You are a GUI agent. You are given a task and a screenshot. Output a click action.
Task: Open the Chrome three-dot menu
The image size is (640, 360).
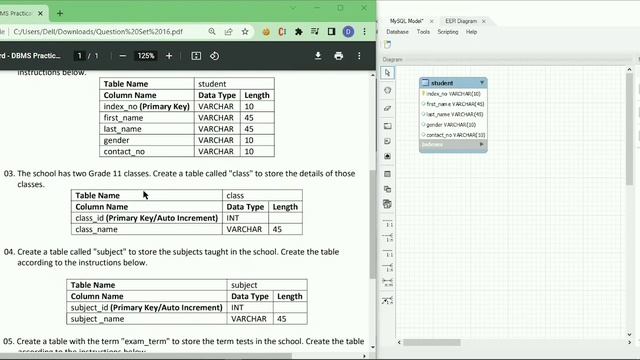click(364, 31)
